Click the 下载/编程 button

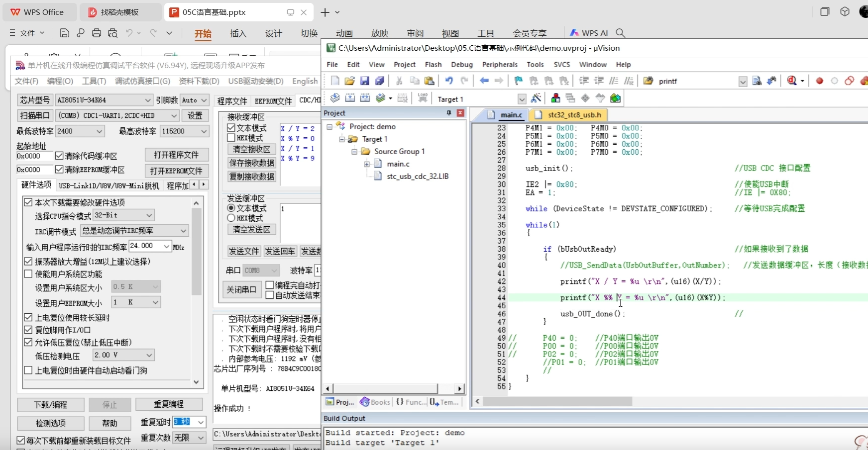click(51, 405)
